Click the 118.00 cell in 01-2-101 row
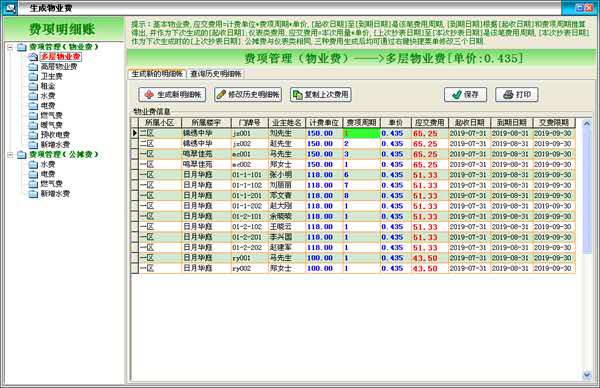Viewport: 600px width, 388px height. pos(324,216)
